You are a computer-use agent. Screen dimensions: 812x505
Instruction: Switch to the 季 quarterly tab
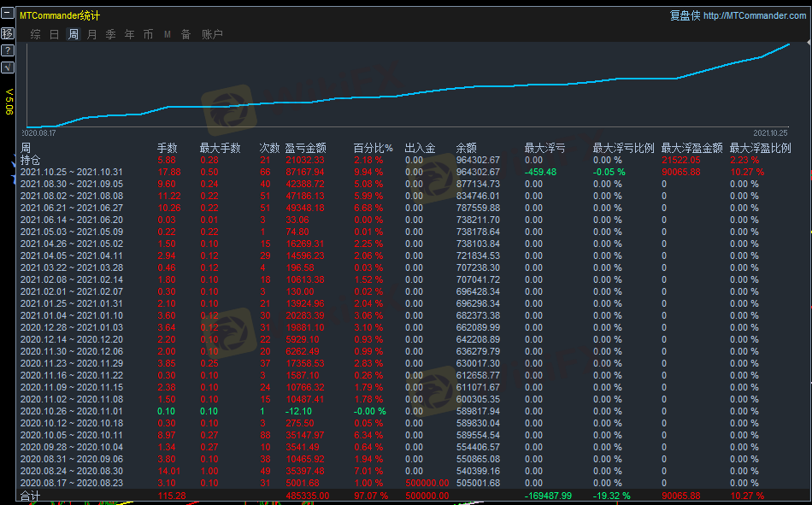111,34
